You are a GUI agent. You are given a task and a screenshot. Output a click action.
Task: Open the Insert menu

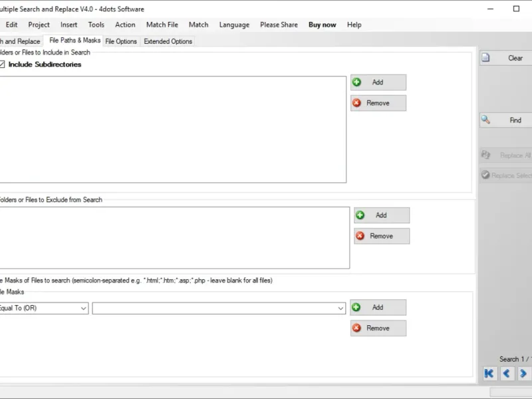pyautogui.click(x=69, y=25)
